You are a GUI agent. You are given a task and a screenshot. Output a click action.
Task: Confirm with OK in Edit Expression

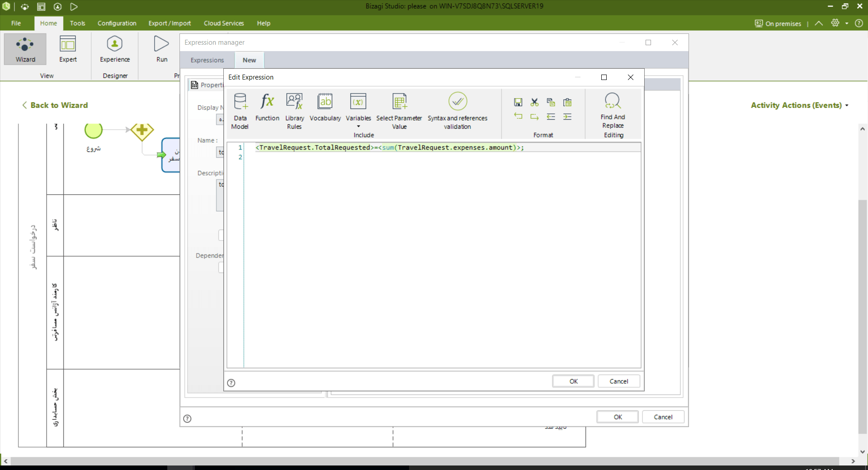(x=573, y=381)
